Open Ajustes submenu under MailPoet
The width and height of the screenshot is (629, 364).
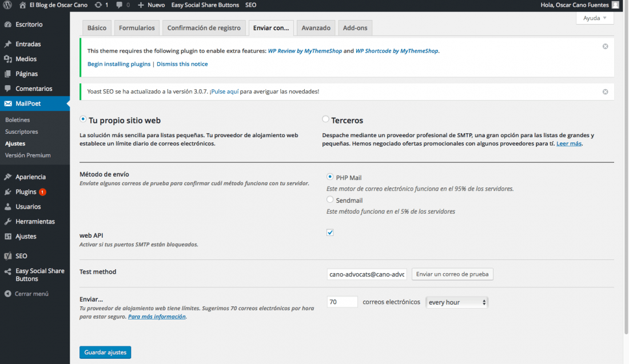point(15,143)
